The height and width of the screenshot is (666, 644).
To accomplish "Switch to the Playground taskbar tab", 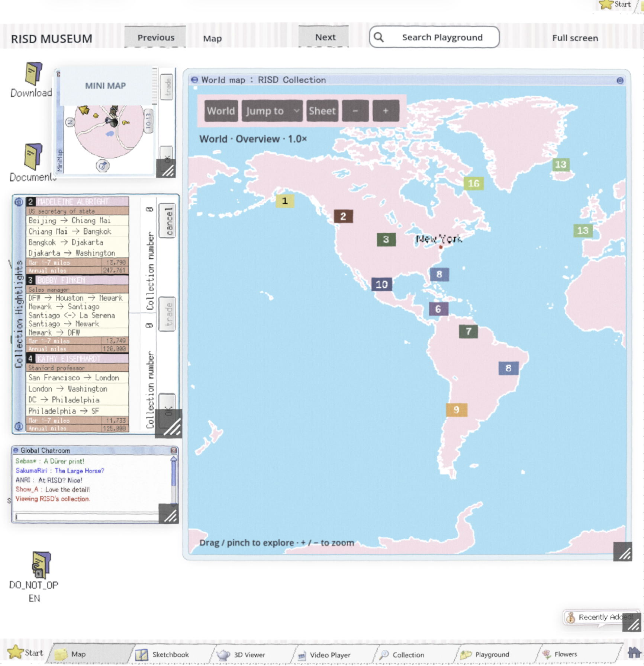I will pos(492,654).
